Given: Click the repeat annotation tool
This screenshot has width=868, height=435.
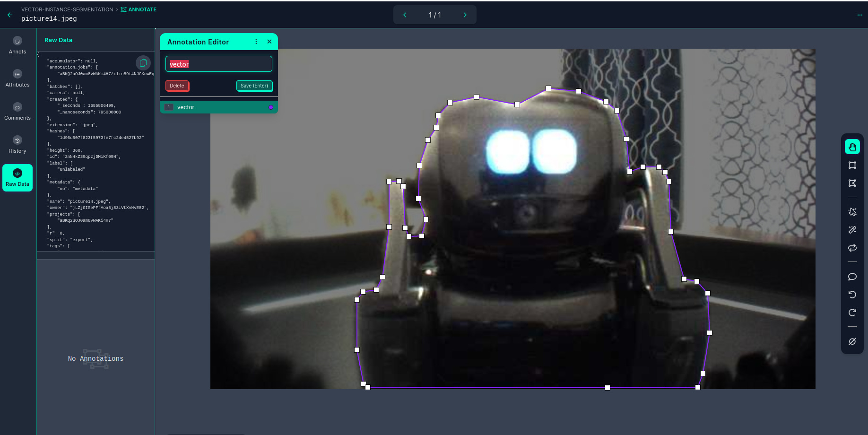Looking at the screenshot, I should click(x=852, y=248).
